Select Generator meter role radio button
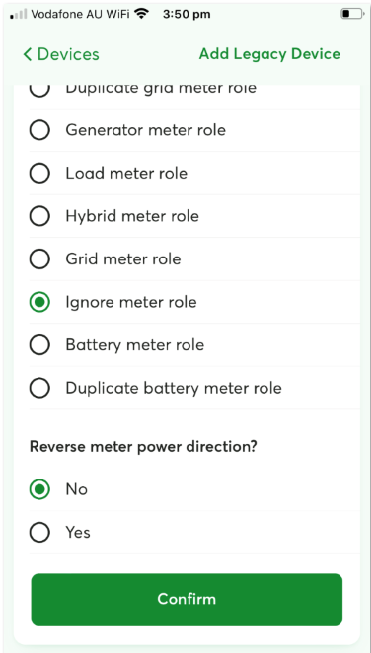 (40, 130)
